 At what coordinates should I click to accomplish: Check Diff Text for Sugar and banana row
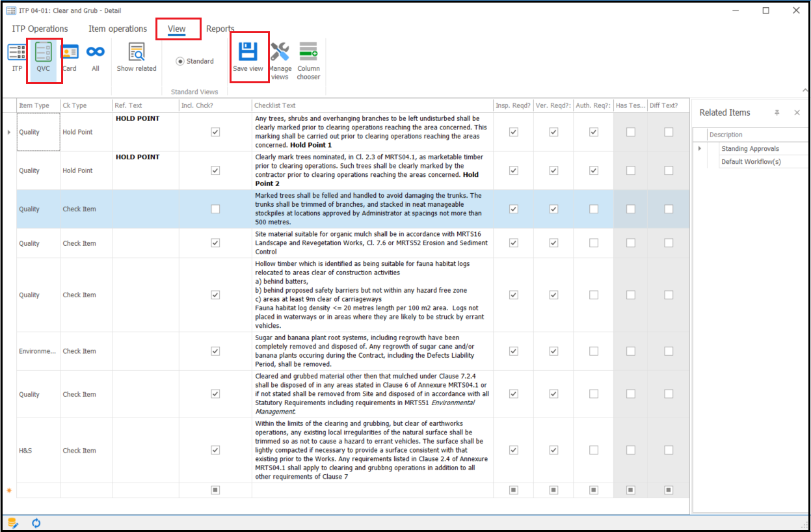(x=669, y=351)
